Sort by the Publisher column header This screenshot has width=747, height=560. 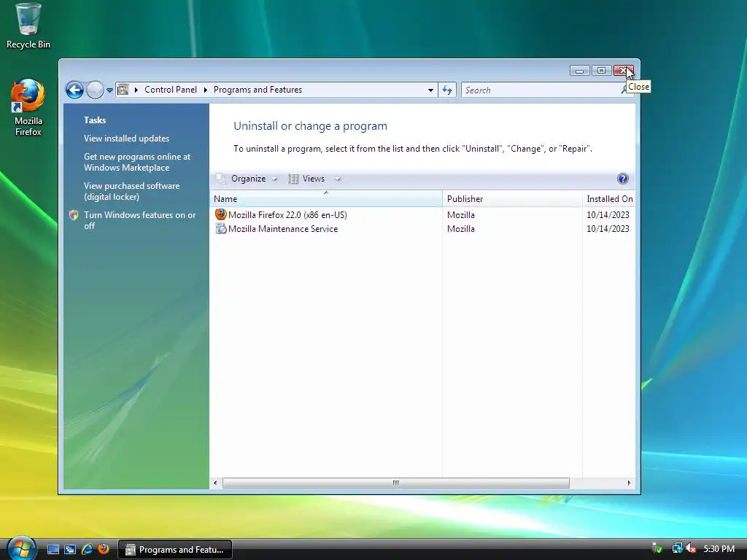(512, 198)
